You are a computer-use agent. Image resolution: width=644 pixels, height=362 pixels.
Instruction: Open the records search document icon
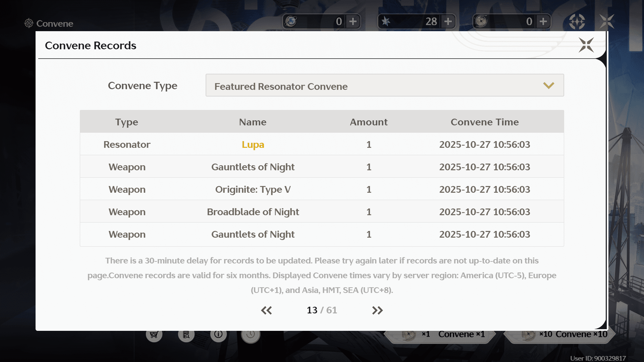(x=186, y=335)
